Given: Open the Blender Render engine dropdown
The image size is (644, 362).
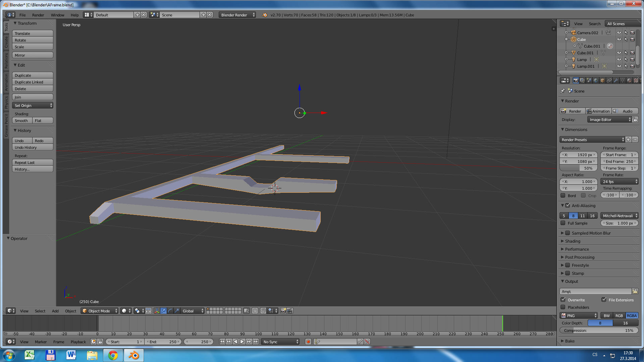Looking at the screenshot, I should (237, 15).
